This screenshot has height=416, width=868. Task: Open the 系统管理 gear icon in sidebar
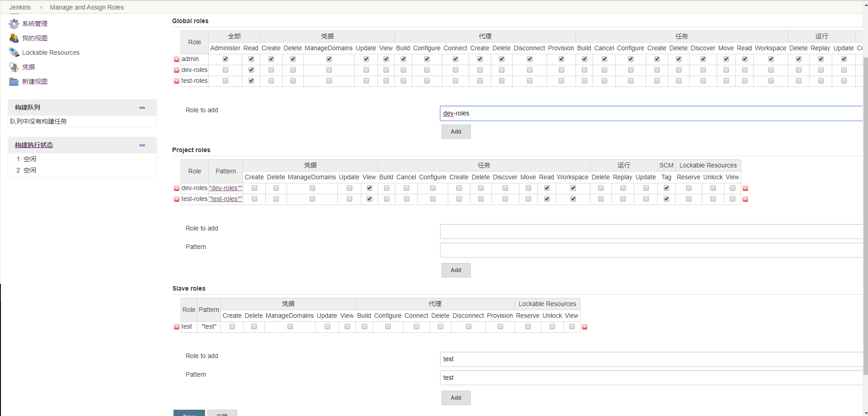(14, 24)
